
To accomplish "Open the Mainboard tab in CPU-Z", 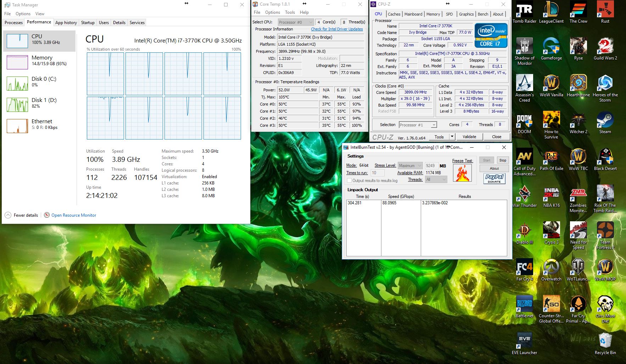I will click(x=413, y=14).
